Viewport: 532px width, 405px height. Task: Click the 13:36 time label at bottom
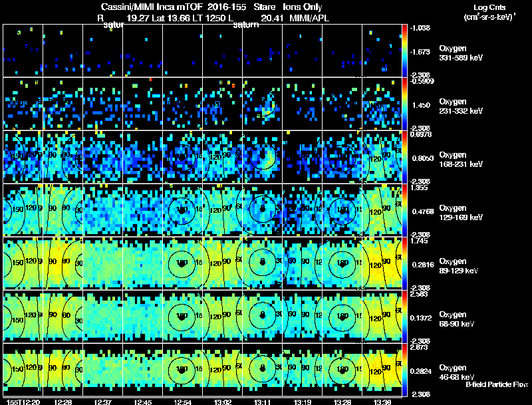pos(382,402)
